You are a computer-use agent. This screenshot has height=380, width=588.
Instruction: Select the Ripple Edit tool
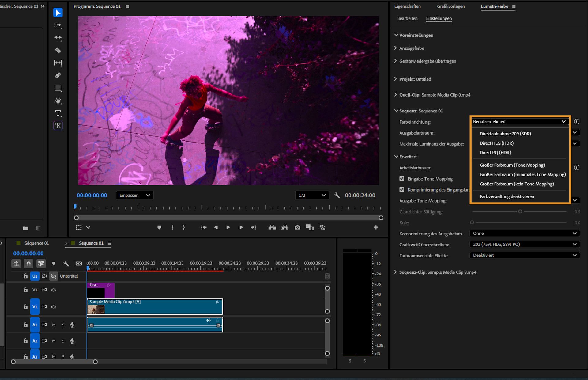click(x=58, y=38)
